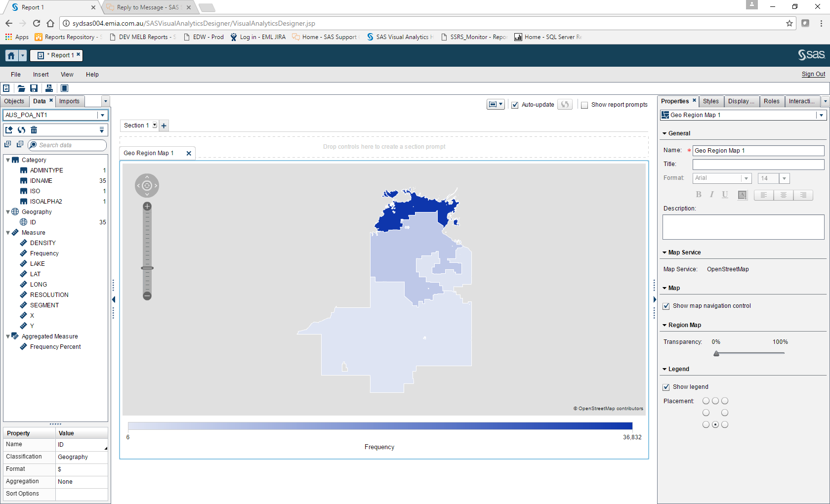Open the Section 1 dropdown

coord(154,125)
